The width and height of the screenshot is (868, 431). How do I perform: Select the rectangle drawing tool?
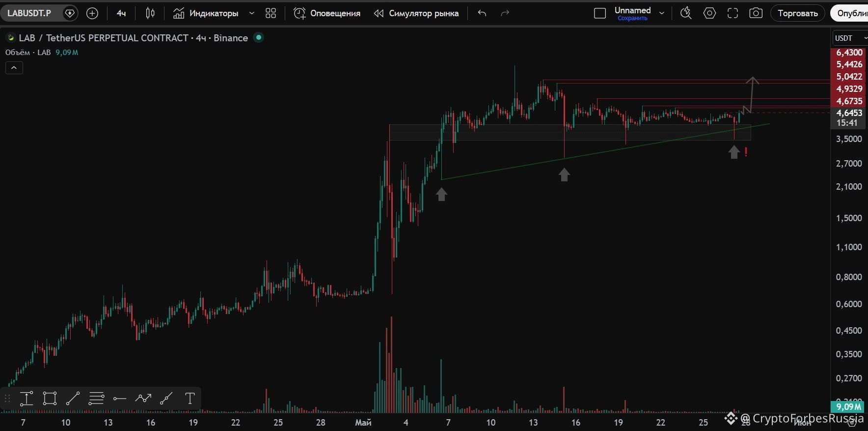50,398
